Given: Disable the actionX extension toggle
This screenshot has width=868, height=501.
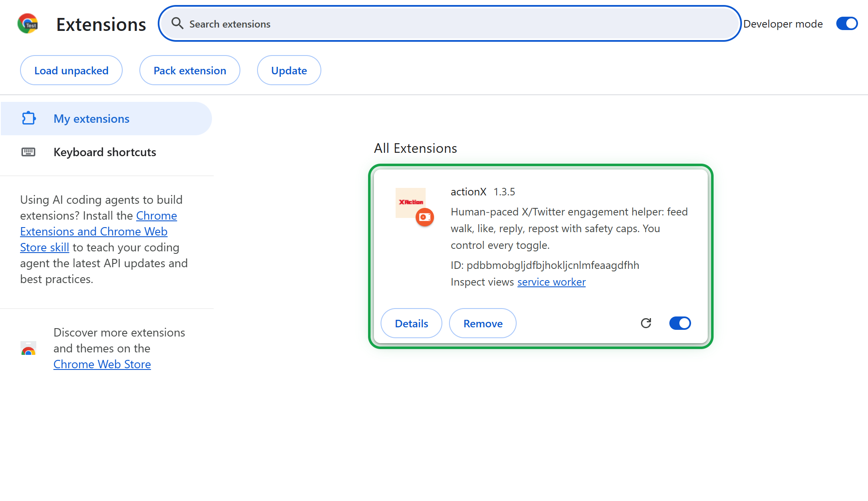Looking at the screenshot, I should coord(680,323).
